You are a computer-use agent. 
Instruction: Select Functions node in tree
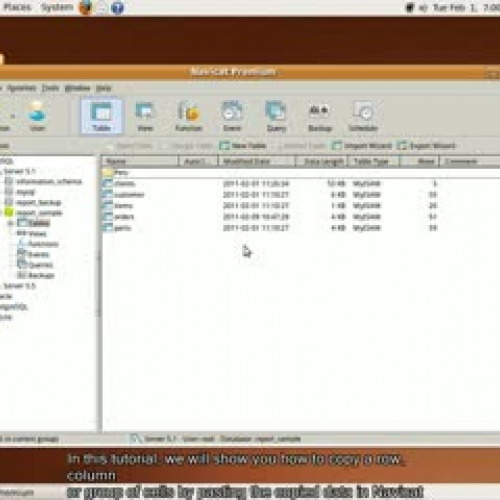click(x=43, y=244)
